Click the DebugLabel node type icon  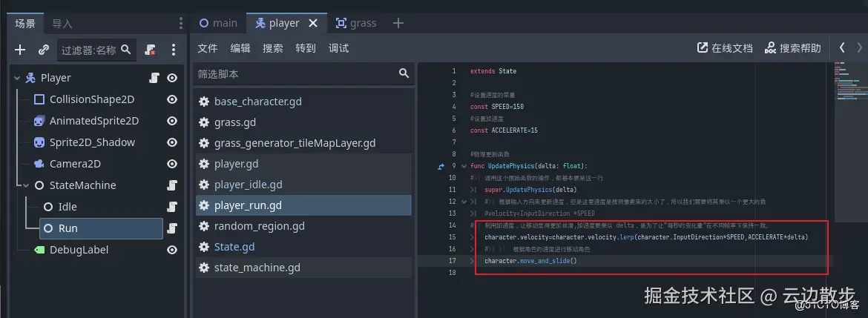39,250
